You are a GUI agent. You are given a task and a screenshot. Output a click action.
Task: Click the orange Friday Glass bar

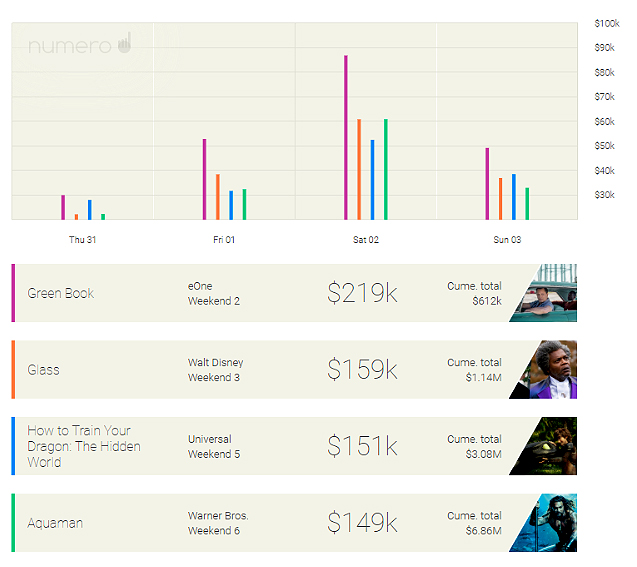click(218, 197)
